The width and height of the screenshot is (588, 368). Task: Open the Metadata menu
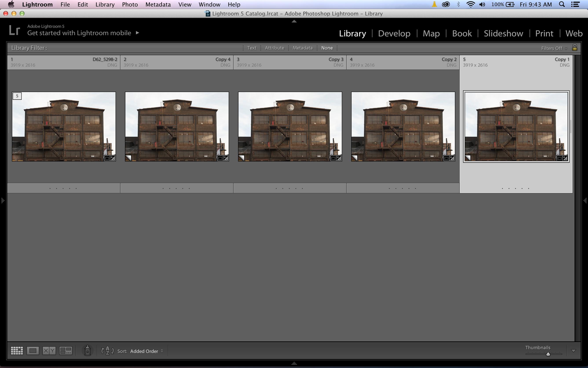coord(158,4)
